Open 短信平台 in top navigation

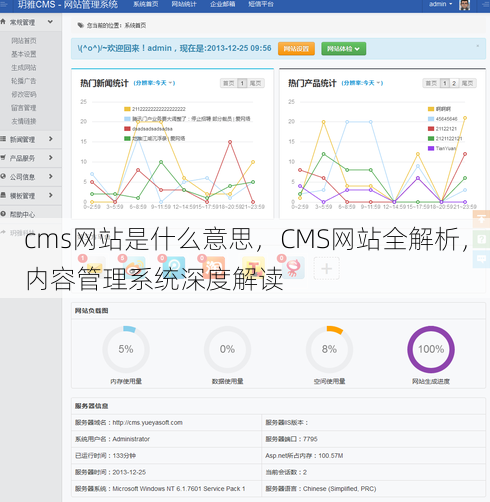(x=261, y=4)
